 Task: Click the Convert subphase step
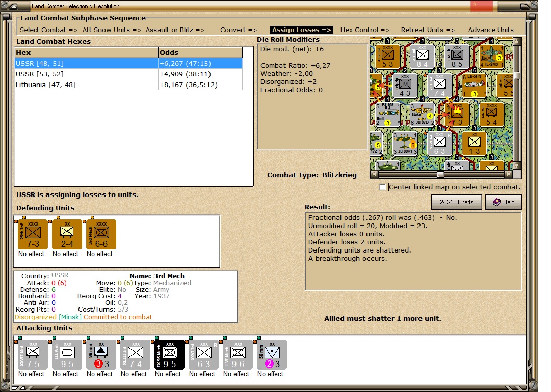click(239, 30)
